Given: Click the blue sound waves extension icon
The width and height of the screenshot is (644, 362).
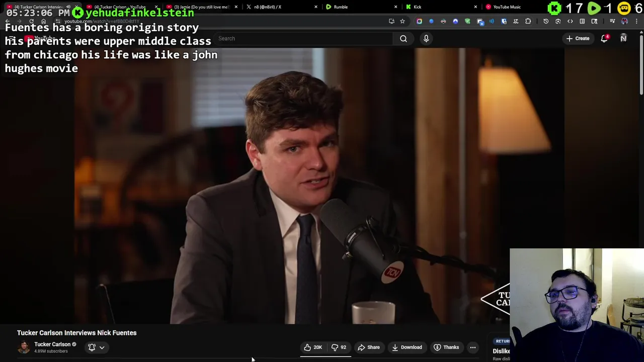Looking at the screenshot, I should click(492, 21).
